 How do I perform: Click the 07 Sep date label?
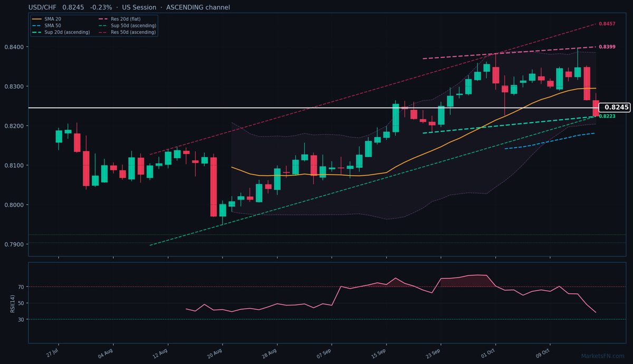[324, 352]
